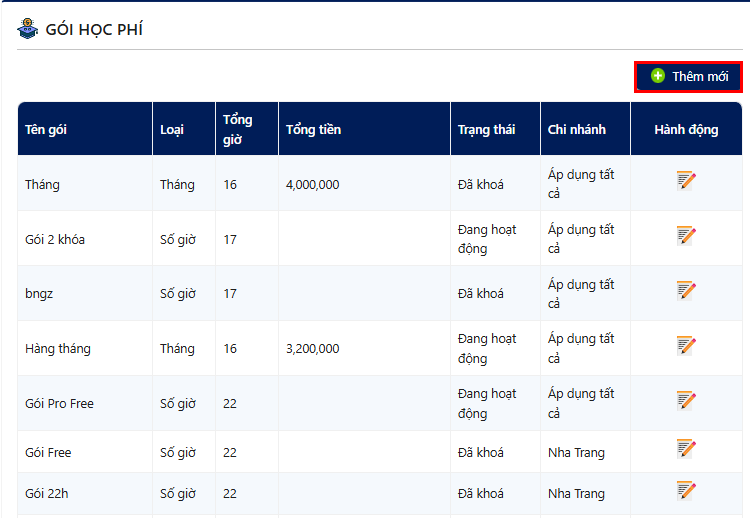
Task: Select the Tổng tiền column header
Action: click(313, 130)
